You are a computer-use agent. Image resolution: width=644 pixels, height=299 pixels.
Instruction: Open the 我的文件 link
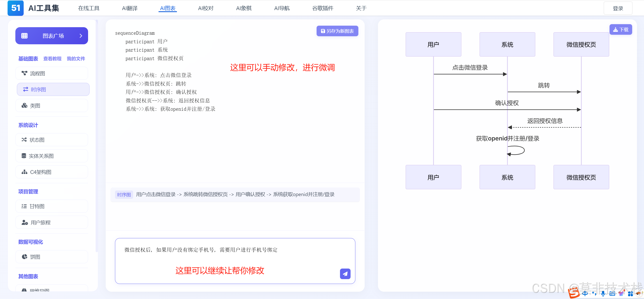coord(76,59)
